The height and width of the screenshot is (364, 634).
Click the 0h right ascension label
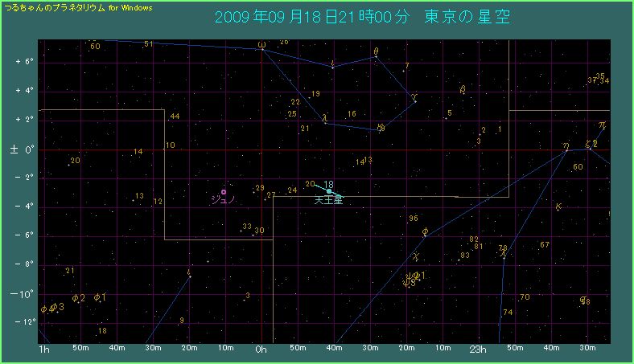tap(260, 350)
